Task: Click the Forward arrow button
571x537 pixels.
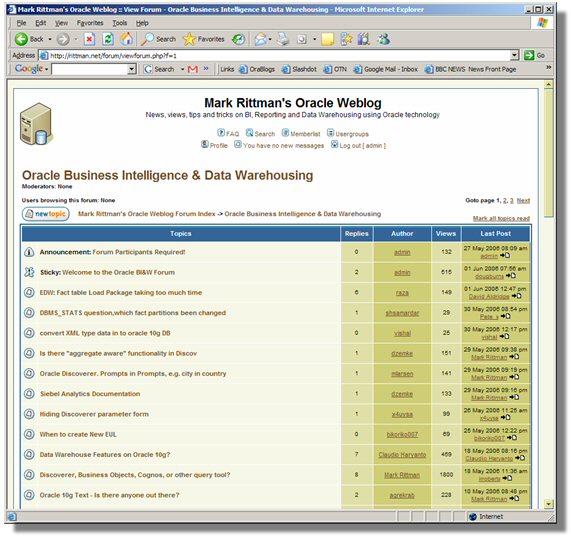Action: pos(63,39)
